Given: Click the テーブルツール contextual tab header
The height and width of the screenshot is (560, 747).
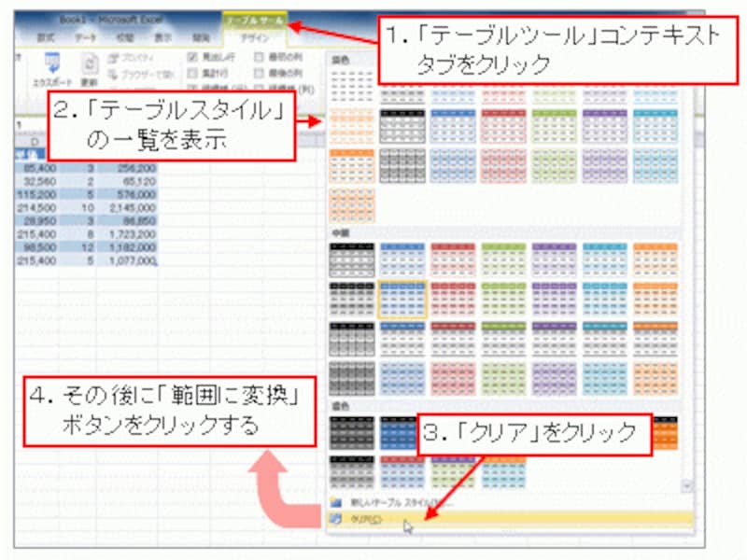Looking at the screenshot, I should click(254, 21).
